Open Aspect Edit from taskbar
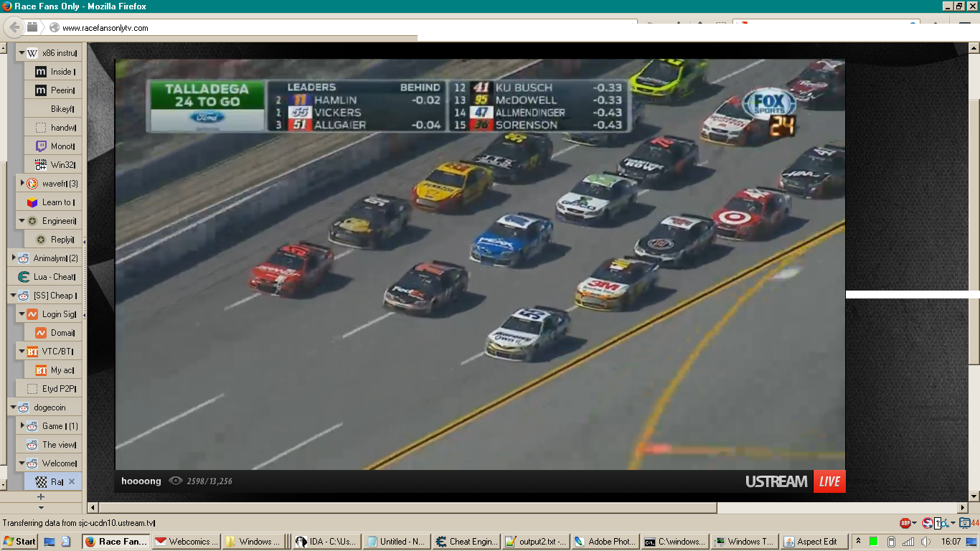Viewport: 980px width, 551px height. (x=814, y=542)
